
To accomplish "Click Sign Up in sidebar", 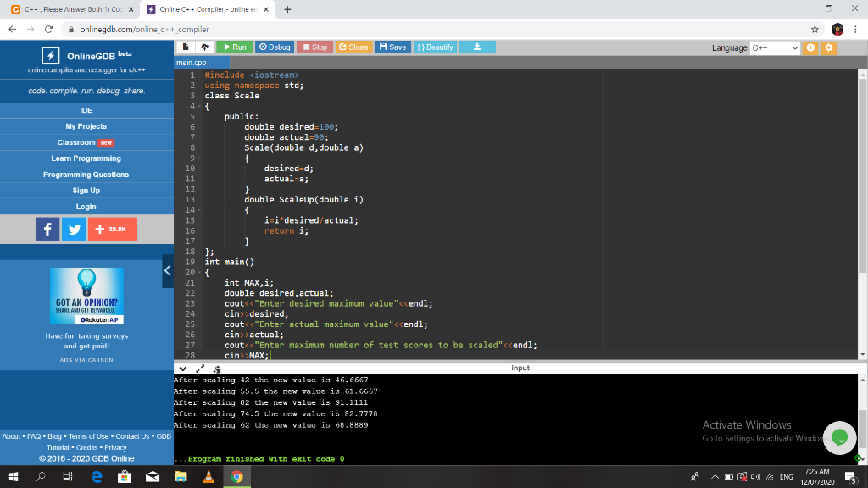I will coord(86,191).
